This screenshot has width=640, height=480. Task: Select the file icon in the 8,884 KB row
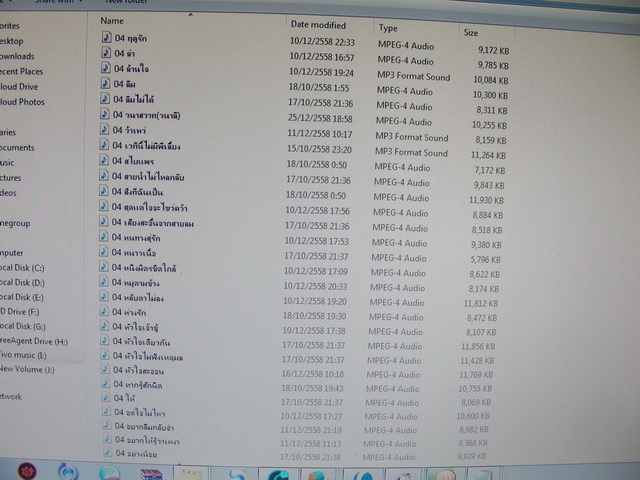(x=104, y=206)
